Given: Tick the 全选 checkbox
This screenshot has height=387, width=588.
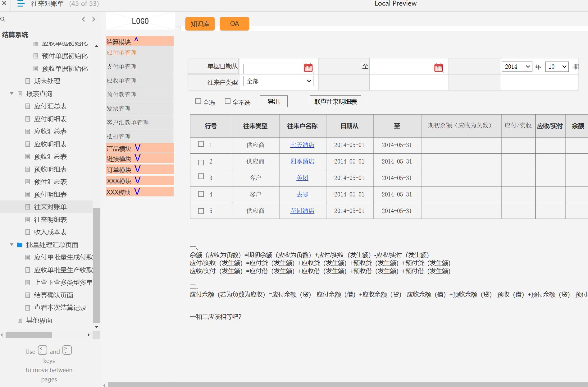Looking at the screenshot, I should pos(198,101).
